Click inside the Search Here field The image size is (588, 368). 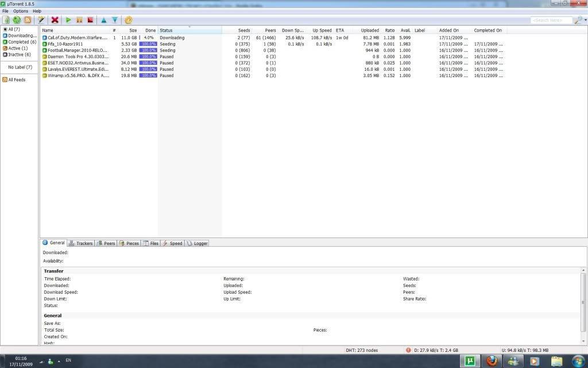pos(551,20)
